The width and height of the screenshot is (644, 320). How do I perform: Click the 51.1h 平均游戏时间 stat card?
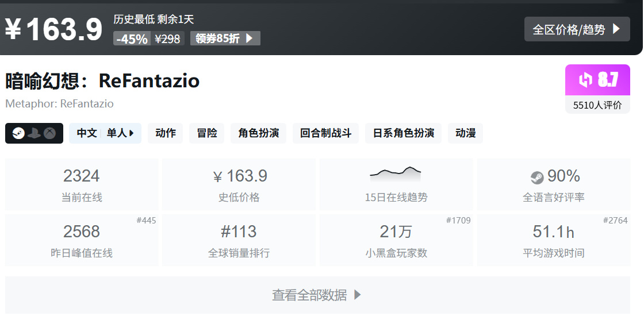click(x=554, y=240)
